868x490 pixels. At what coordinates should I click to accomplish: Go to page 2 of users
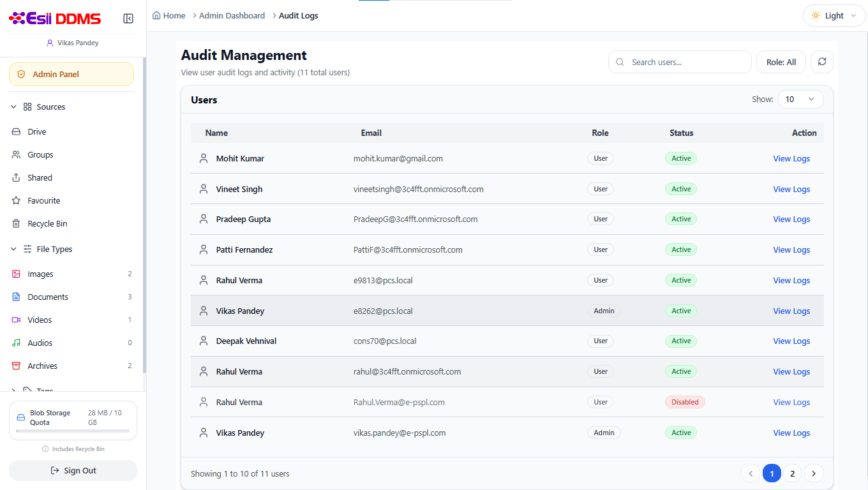(x=793, y=473)
